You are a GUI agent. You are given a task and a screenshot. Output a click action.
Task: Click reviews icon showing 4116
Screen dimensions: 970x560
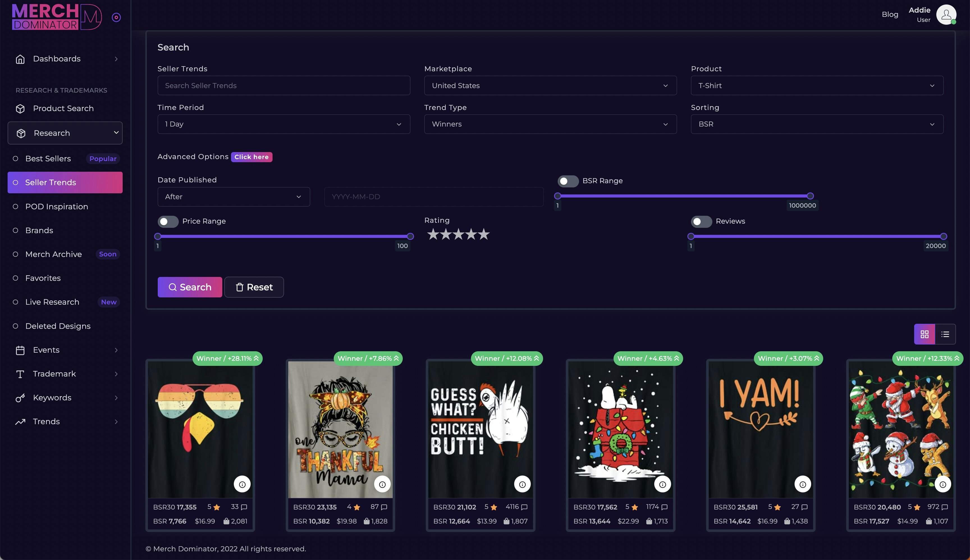pyautogui.click(x=525, y=507)
